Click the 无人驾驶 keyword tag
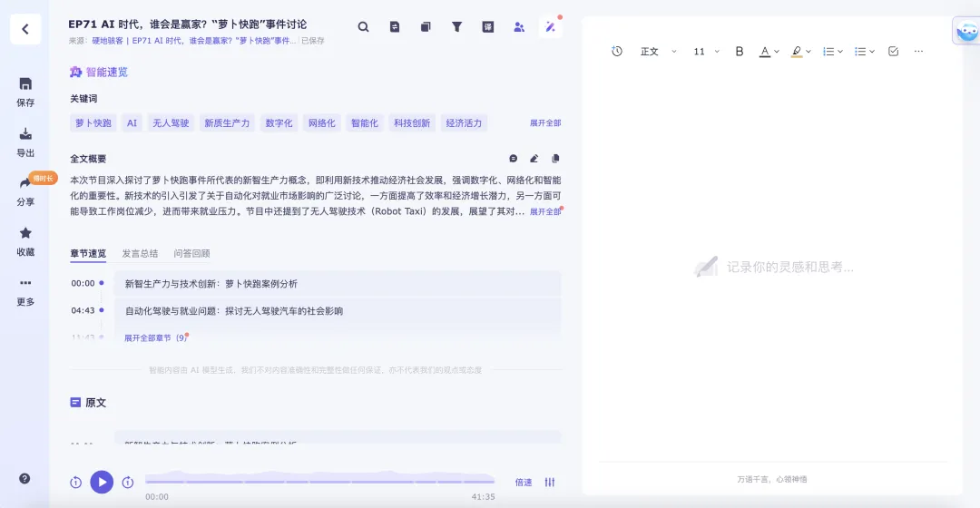The height and width of the screenshot is (508, 980). (x=171, y=123)
